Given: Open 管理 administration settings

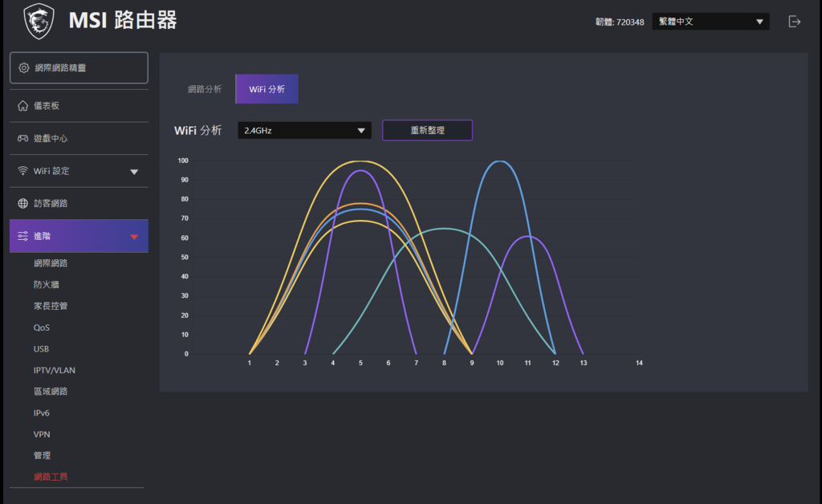Looking at the screenshot, I should coord(43,455).
